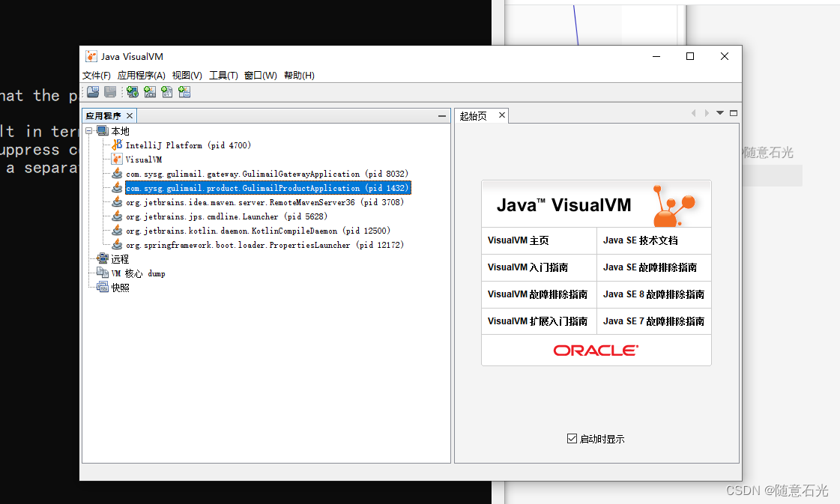The width and height of the screenshot is (840, 504).
Task: Click the Java icon of PropertiesLauncher
Action: (x=117, y=245)
